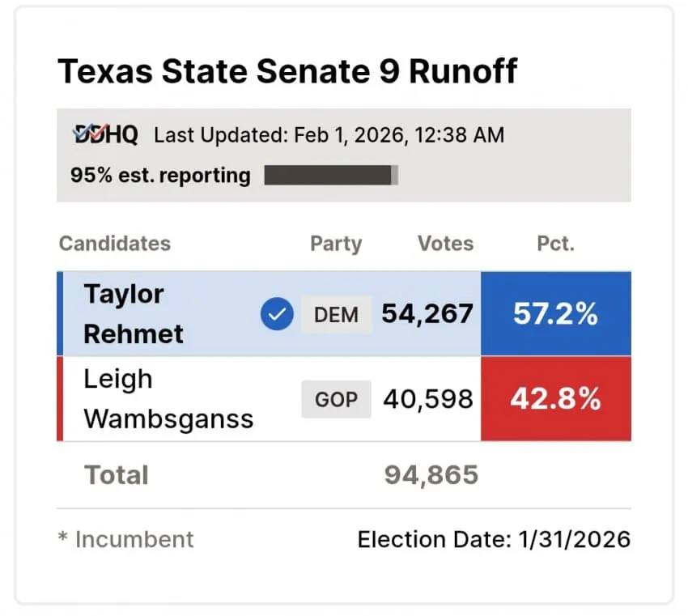
Task: Click the Incumbent footnote label
Action: [x=126, y=539]
